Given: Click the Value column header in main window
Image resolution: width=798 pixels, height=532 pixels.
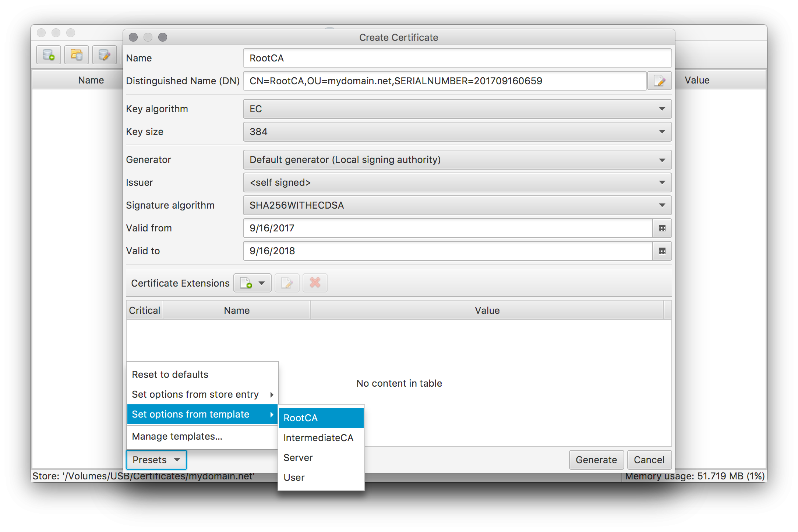Looking at the screenshot, I should click(x=697, y=80).
